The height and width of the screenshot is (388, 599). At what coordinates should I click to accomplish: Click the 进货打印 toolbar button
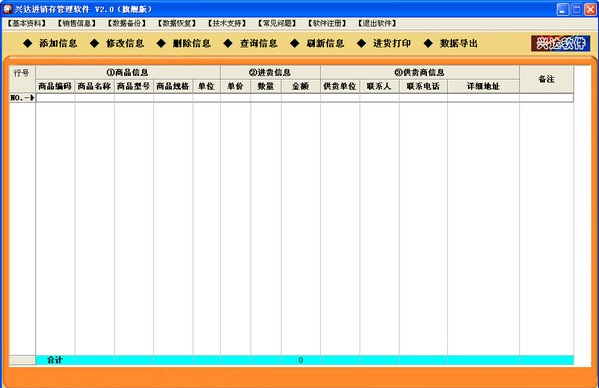(384, 44)
